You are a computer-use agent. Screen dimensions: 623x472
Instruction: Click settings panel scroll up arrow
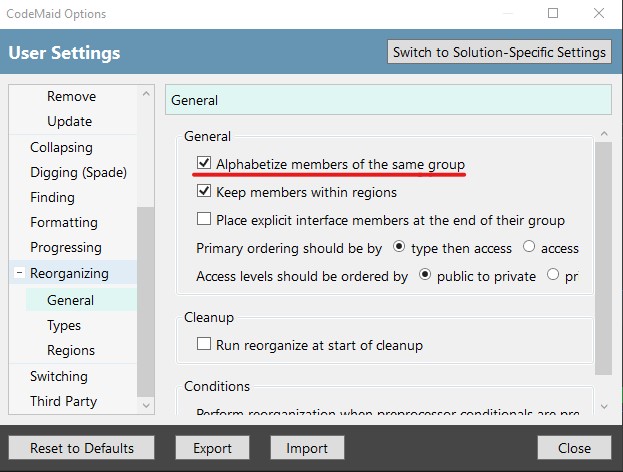[604, 134]
